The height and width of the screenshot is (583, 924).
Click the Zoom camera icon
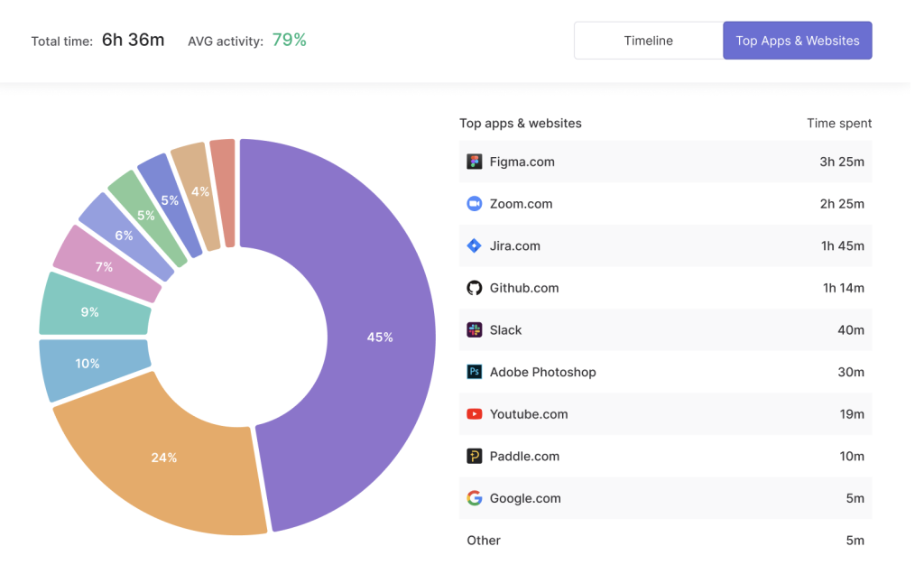click(475, 204)
